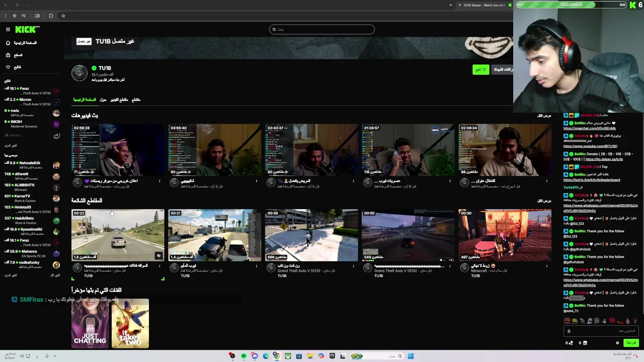Open the Videos tab under TU1B
644x362 pixels.
tap(119, 100)
